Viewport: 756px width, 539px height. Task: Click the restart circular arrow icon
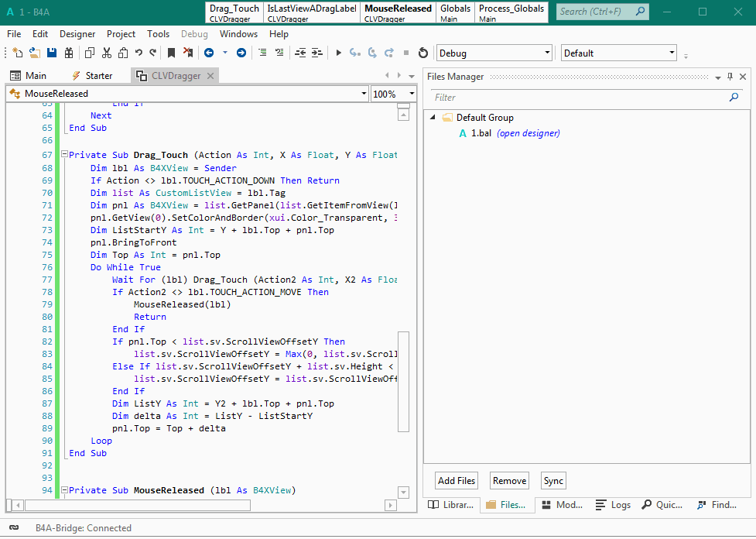point(422,53)
